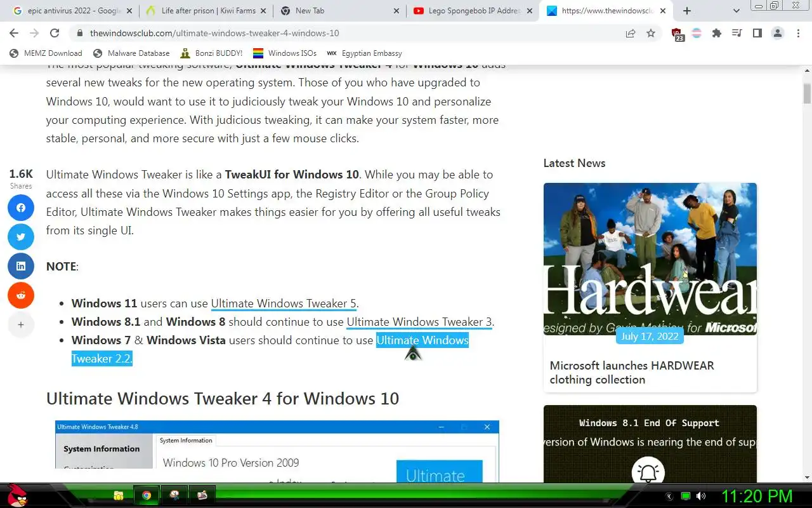Open the file explorer folder taskbar icon
The height and width of the screenshot is (508, 812).
point(119,495)
